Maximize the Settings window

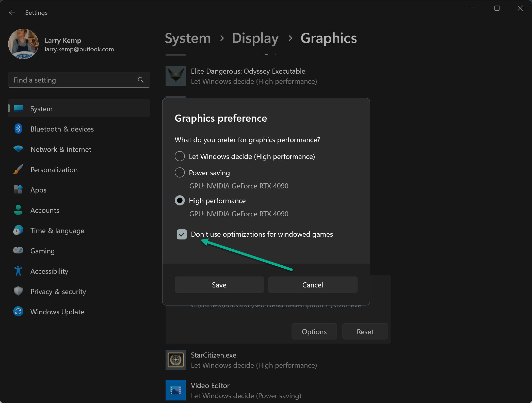click(497, 8)
